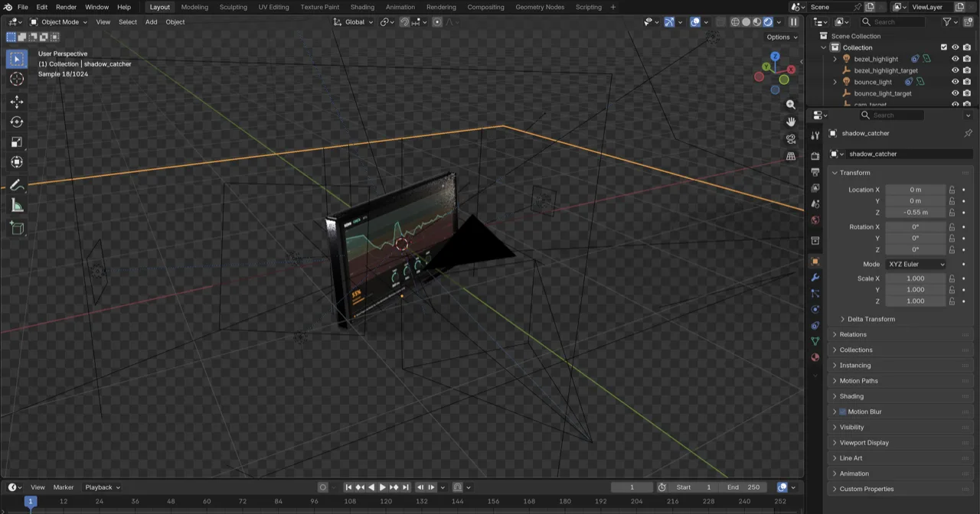980x514 pixels.
Task: Expand the Delta Transform section
Action: tap(871, 319)
